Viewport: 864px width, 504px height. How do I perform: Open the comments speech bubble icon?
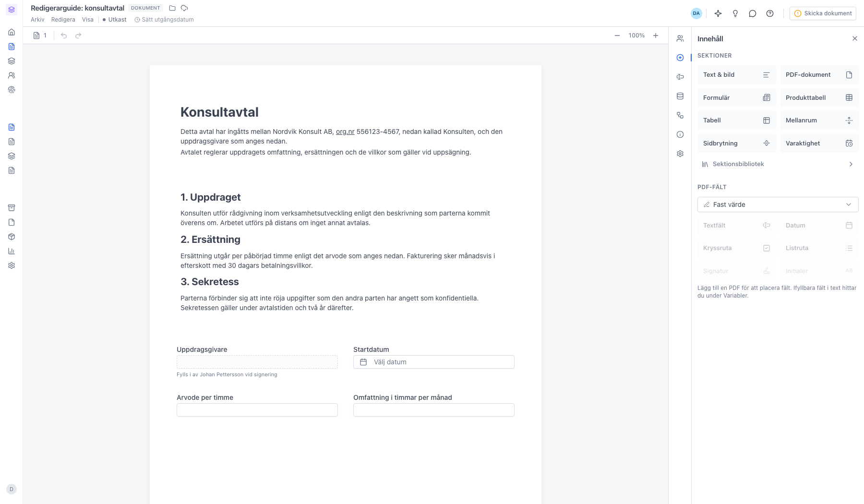[x=753, y=13]
